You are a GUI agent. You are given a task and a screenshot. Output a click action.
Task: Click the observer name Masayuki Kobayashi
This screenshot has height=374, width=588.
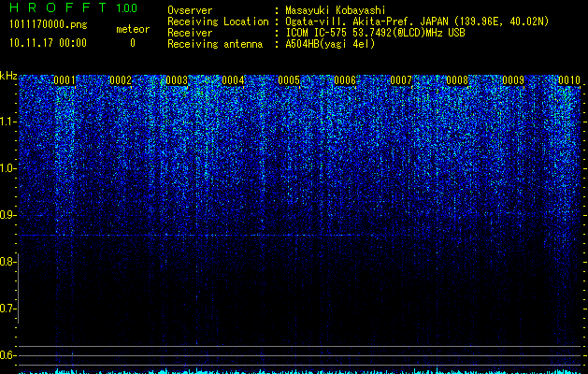[336, 10]
